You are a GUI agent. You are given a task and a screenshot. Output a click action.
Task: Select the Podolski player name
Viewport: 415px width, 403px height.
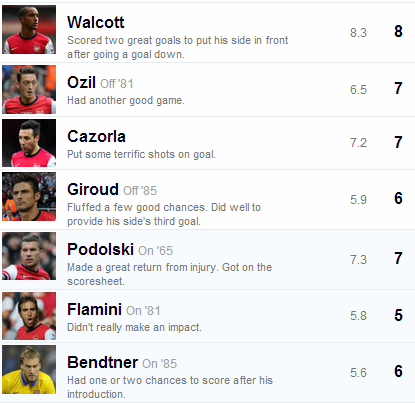point(100,249)
